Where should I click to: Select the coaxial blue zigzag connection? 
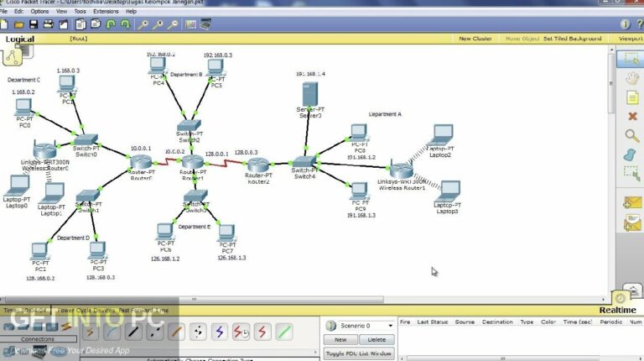(220, 332)
